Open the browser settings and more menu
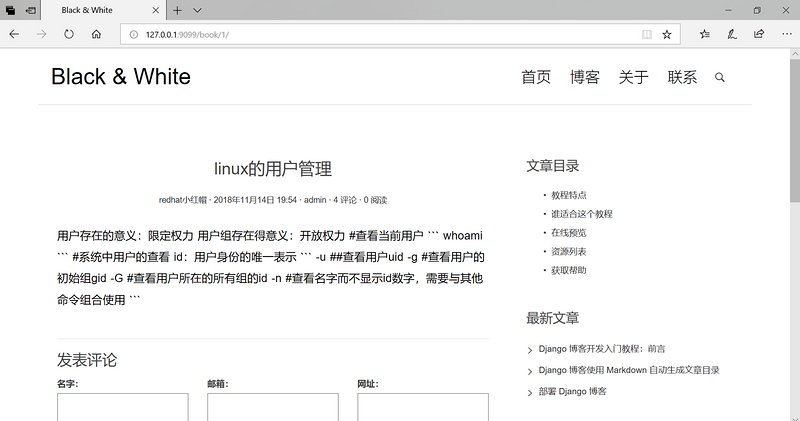800x421 pixels. [787, 34]
